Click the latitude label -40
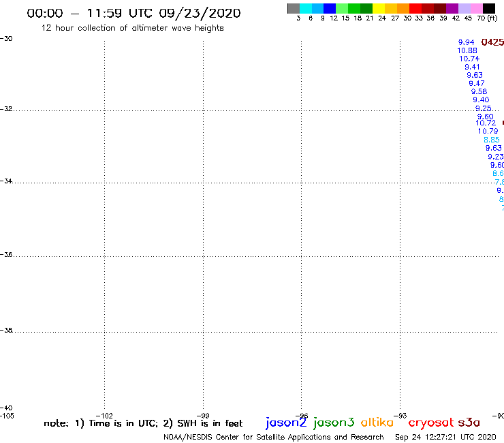The width and height of the screenshot is (504, 443). point(6,408)
